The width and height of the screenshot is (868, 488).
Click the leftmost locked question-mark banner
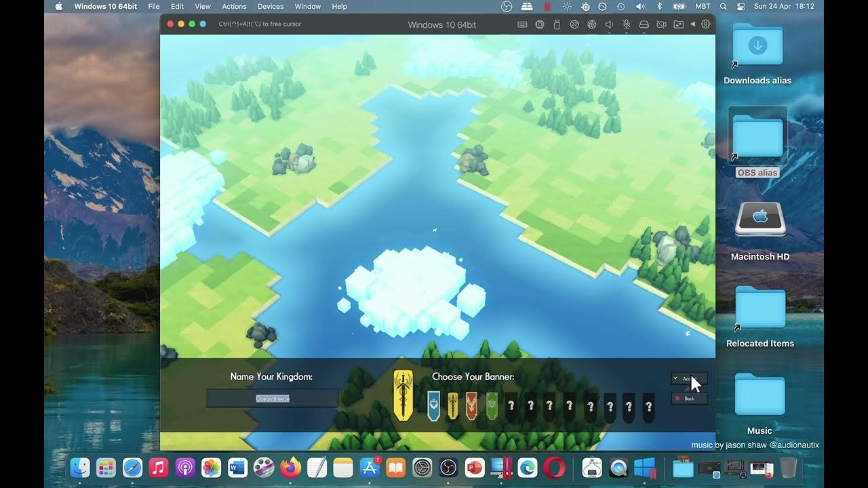coord(511,406)
